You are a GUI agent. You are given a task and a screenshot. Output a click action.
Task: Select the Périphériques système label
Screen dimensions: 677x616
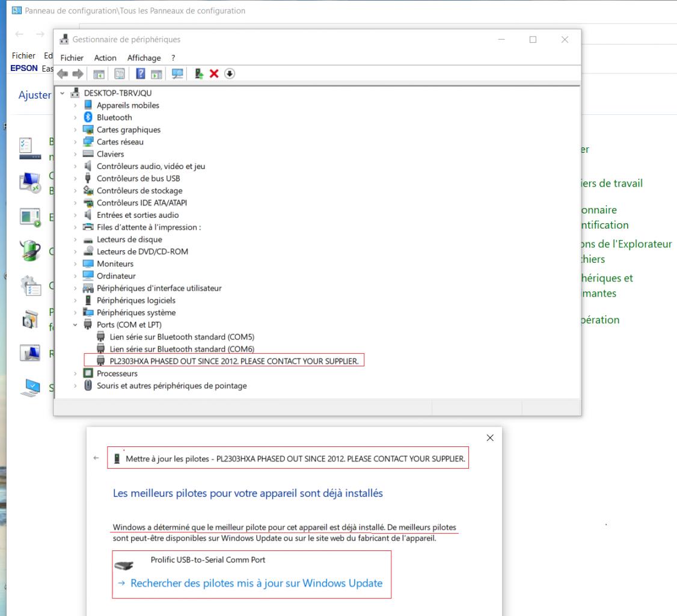click(136, 312)
